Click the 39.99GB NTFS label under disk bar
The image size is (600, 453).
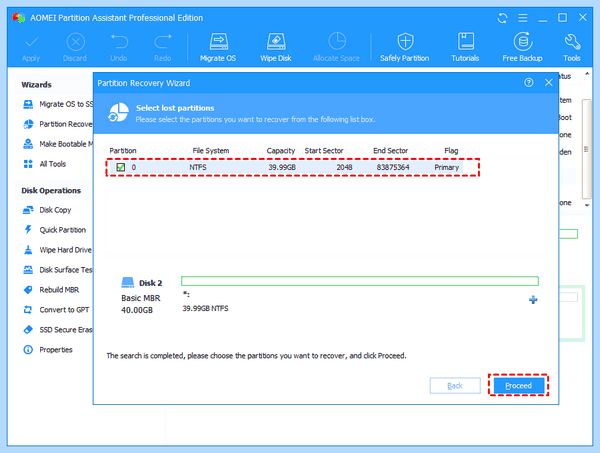point(205,308)
